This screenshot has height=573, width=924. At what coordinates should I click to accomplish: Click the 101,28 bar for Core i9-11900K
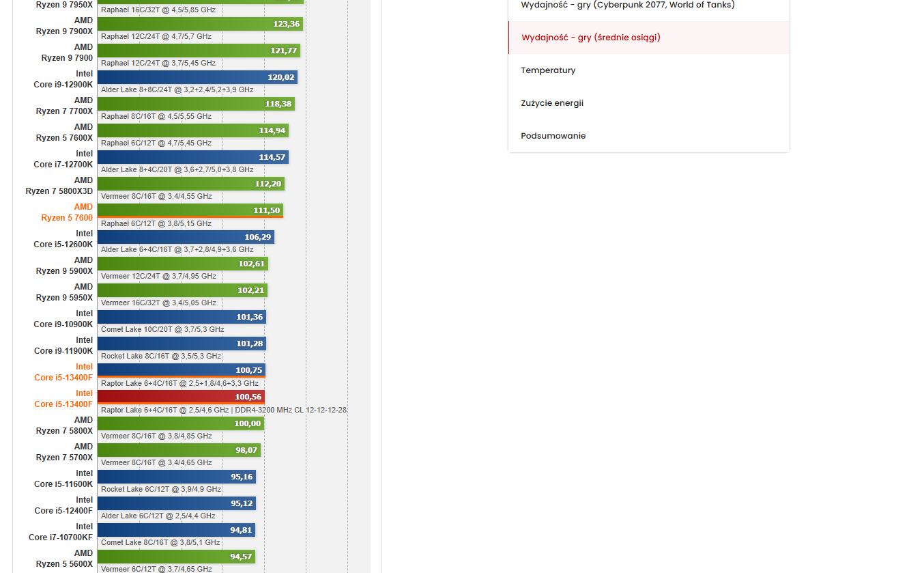[182, 344]
